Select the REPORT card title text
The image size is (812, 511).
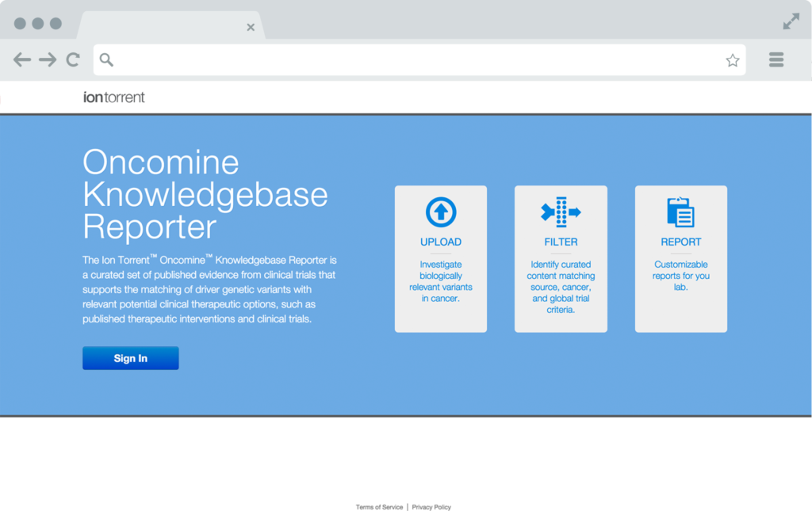pyautogui.click(x=680, y=242)
